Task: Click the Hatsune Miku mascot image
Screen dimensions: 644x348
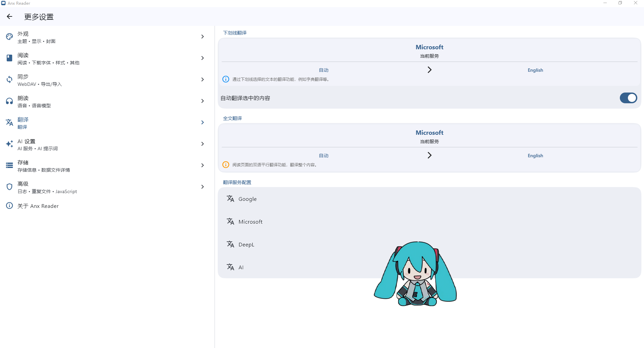Action: point(415,275)
